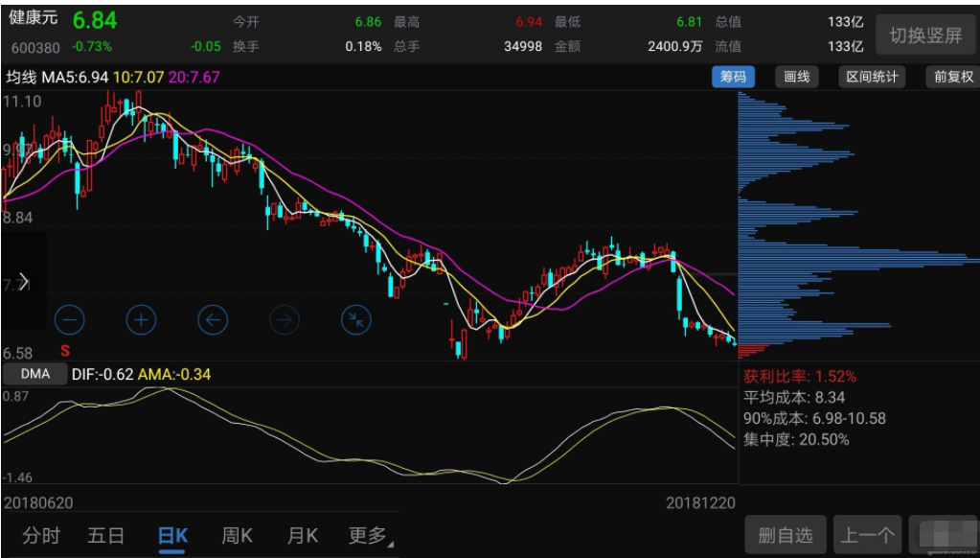Click the 最低 value 6.81
Viewport: 980px width, 558px height.
pyautogui.click(x=690, y=22)
